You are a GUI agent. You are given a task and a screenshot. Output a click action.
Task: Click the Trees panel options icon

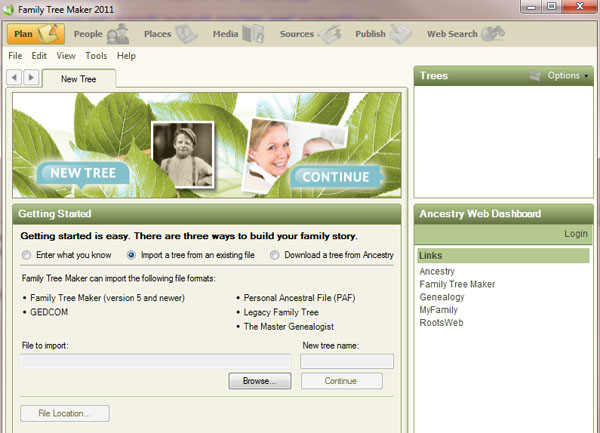(x=535, y=76)
